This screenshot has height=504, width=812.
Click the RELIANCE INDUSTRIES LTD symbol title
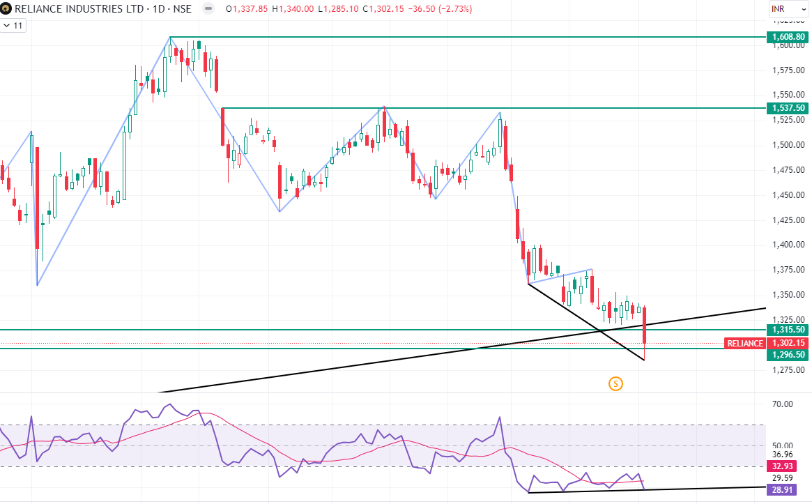(x=103, y=9)
